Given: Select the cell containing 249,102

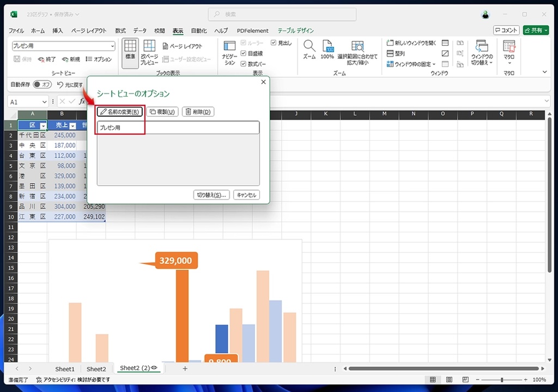Looking at the screenshot, I should tap(91, 216).
